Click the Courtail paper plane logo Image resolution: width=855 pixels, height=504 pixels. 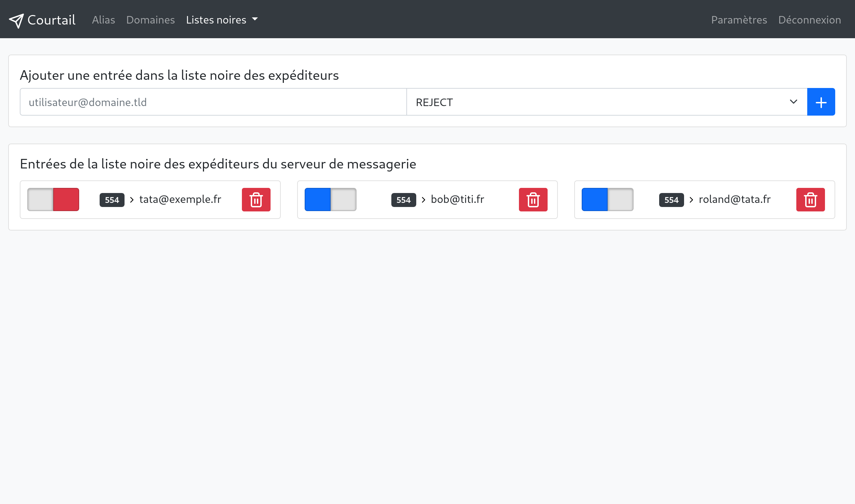[16, 20]
